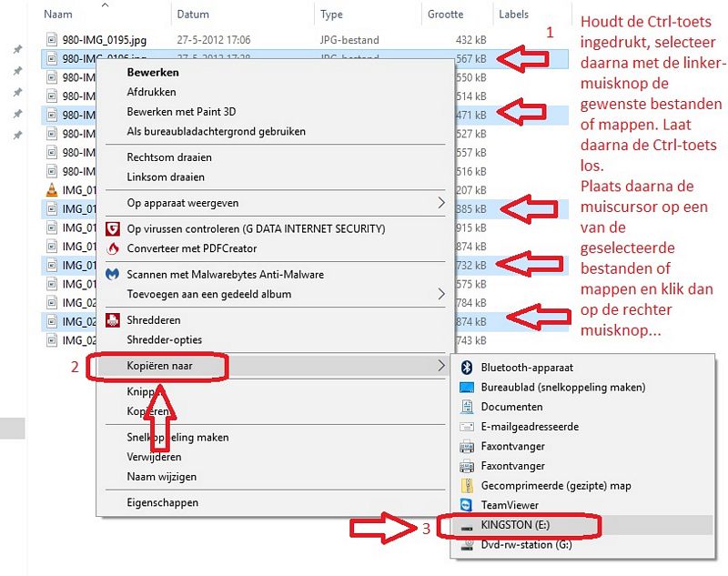This screenshot has height=576, width=728.
Task: Select Kopiëren naar in the context menu
Action: coord(159,366)
